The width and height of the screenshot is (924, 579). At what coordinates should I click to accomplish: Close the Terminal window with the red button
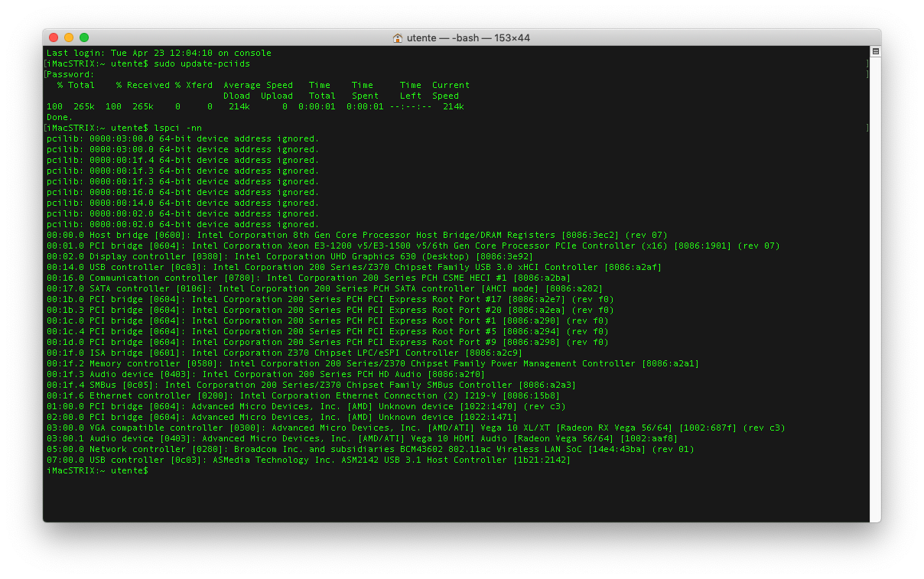coord(54,37)
